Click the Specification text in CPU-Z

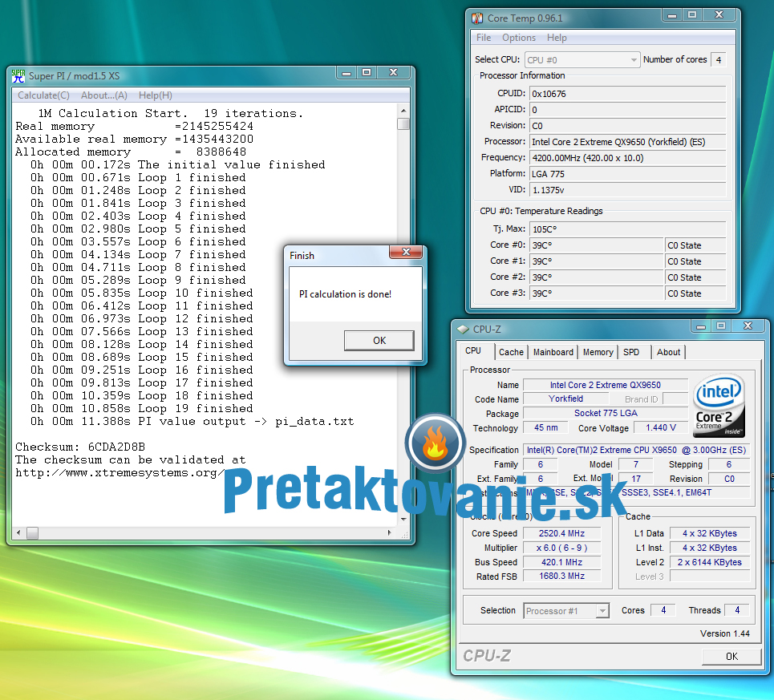point(636,450)
